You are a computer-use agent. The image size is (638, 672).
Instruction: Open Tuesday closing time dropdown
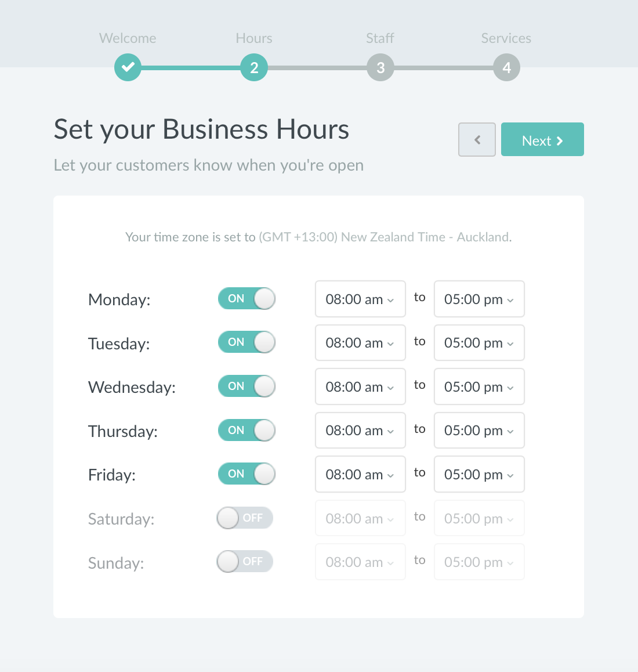click(x=479, y=343)
